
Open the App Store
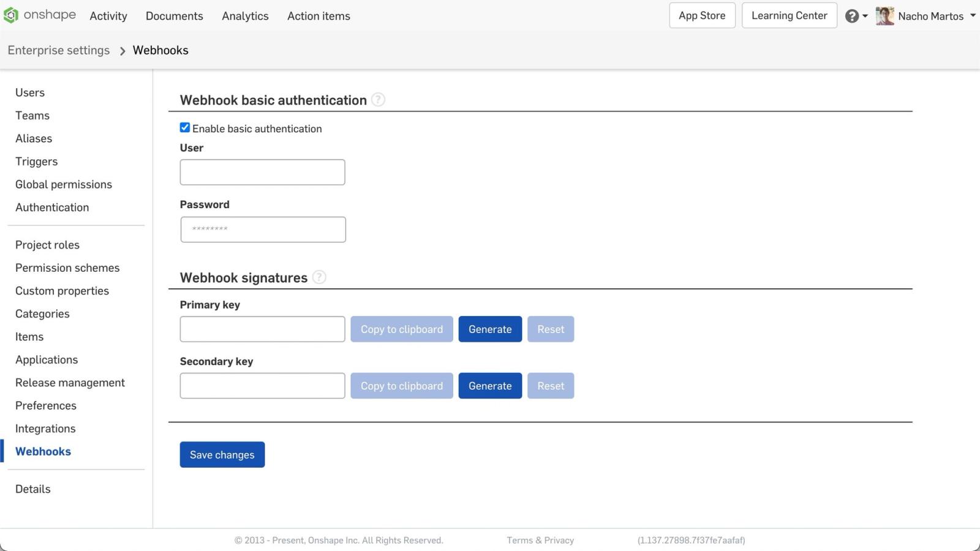tap(702, 16)
